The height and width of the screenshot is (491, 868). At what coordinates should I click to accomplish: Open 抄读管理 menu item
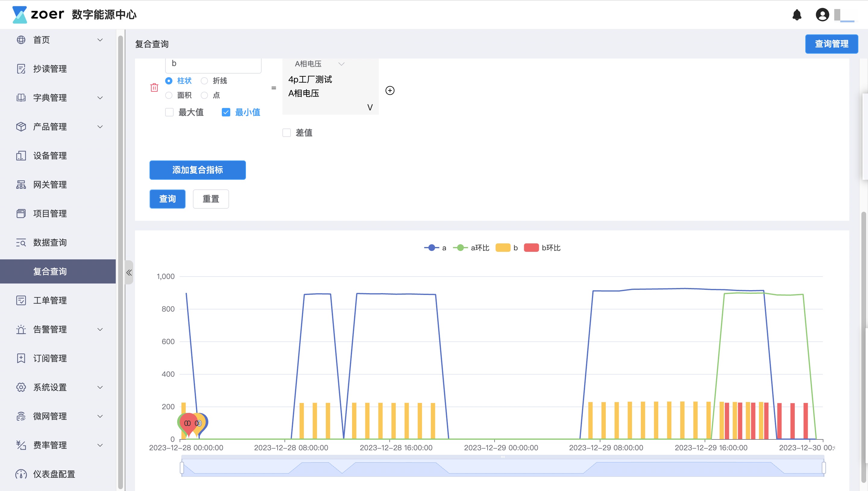(x=58, y=69)
